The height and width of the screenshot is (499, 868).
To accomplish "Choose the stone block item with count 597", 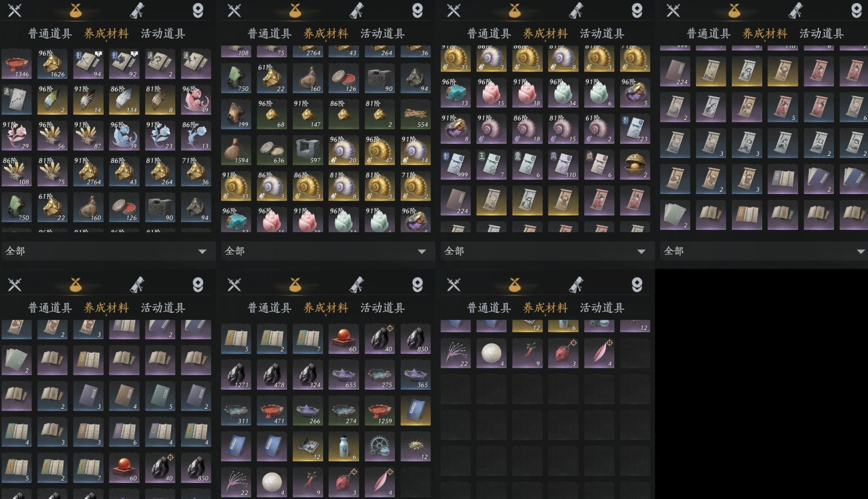I will [x=308, y=150].
